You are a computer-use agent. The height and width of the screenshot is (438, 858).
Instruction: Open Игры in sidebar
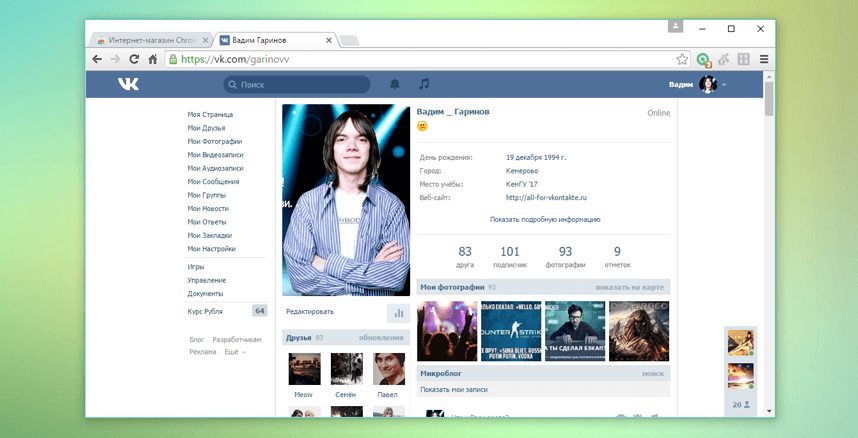pos(195,267)
